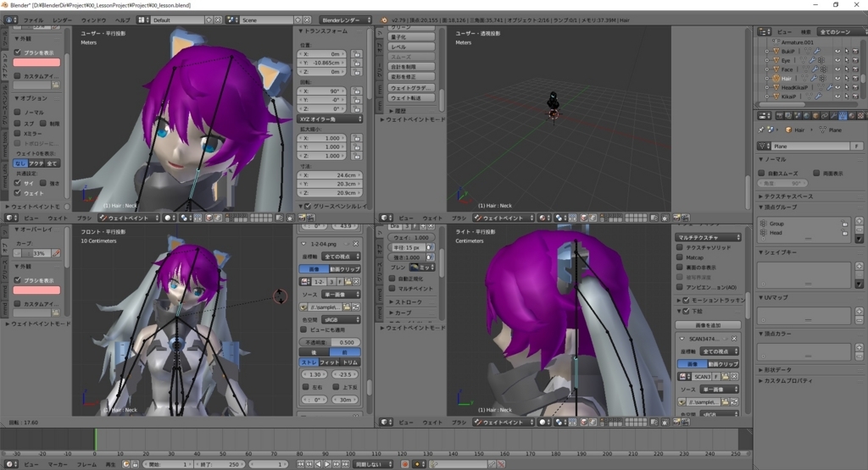
Task: Click the timeline play animation button
Action: pyautogui.click(x=327, y=464)
